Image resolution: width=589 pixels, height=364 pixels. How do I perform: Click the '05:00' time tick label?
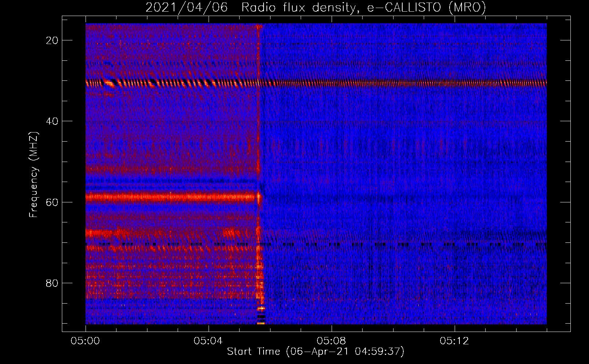[x=86, y=341]
